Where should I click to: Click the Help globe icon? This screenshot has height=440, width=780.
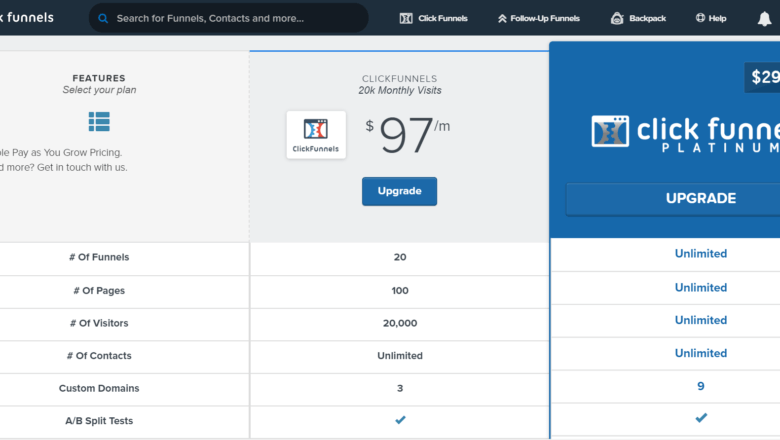(700, 18)
